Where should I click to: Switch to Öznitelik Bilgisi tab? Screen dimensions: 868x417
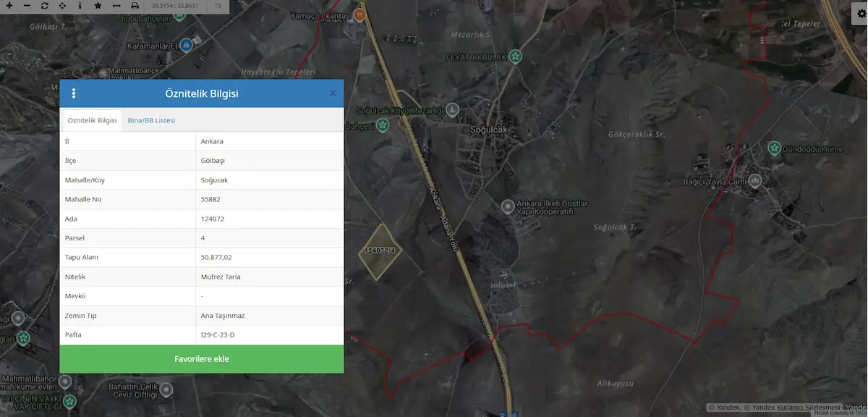(x=92, y=120)
